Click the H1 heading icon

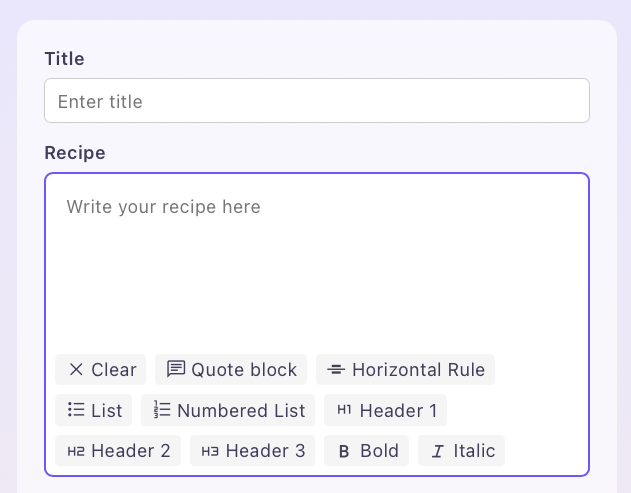(x=345, y=410)
